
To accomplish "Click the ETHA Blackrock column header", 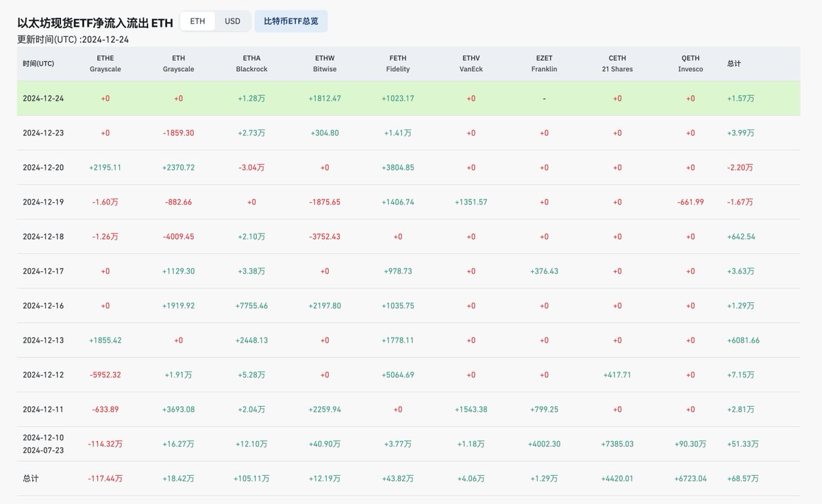I will (251, 64).
